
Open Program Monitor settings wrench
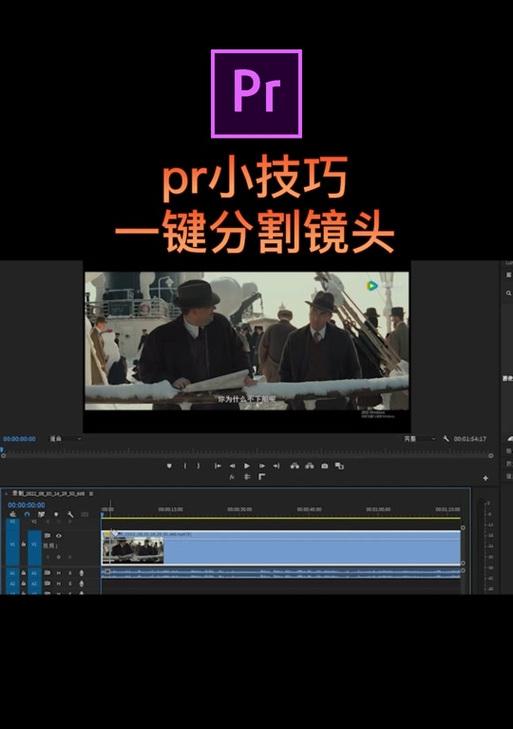click(446, 438)
